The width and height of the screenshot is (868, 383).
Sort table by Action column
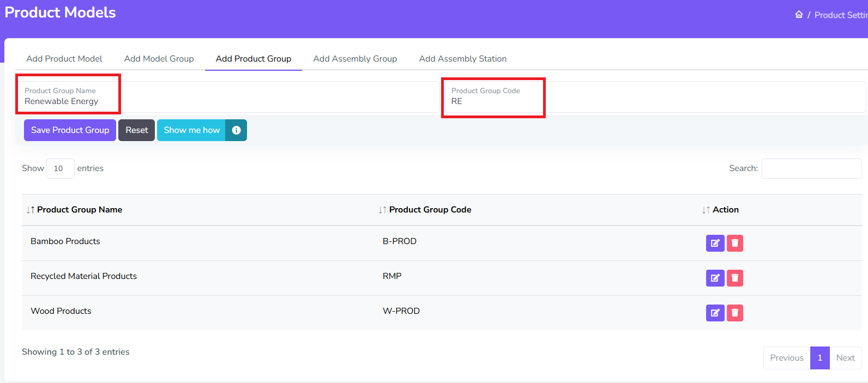(x=725, y=210)
